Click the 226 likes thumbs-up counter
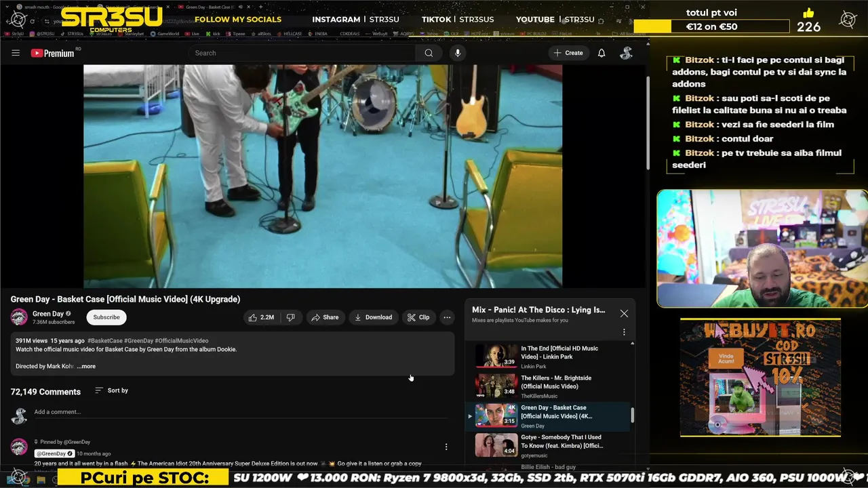 pyautogui.click(x=808, y=20)
